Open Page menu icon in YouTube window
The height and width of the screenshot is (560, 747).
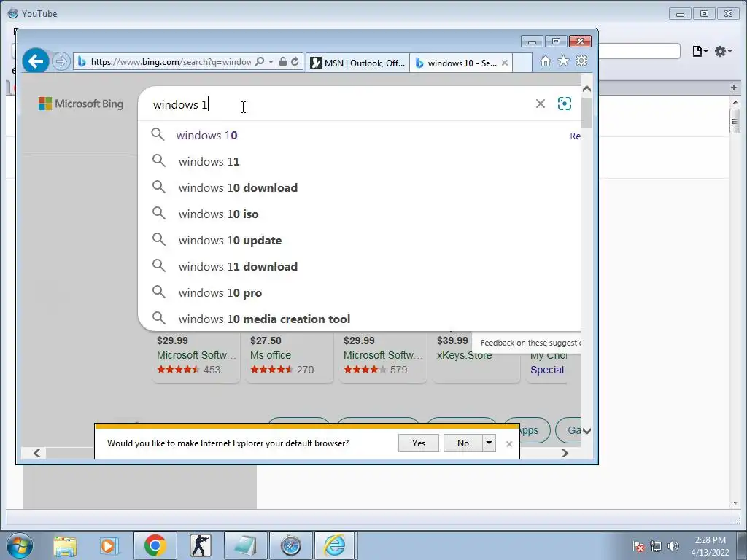(x=700, y=51)
